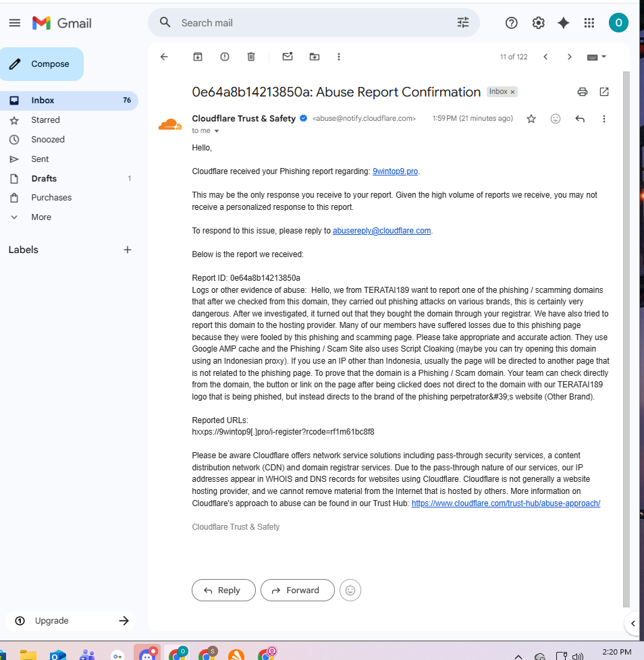Viewport: 644px width, 660px height.
Task: Show search options filter icon
Action: (x=463, y=23)
